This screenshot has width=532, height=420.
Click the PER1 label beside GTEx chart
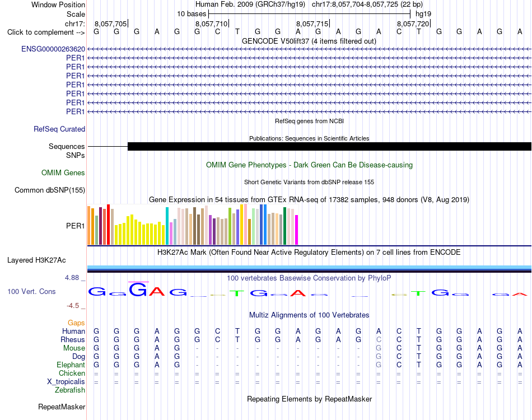(x=76, y=226)
